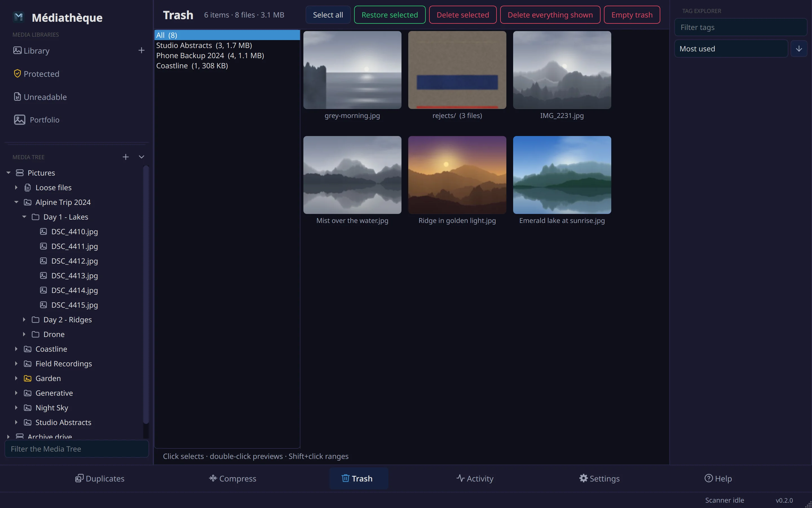Collapse the Media Tree section chevron
Image resolution: width=812 pixels, height=508 pixels.
pos(142,157)
